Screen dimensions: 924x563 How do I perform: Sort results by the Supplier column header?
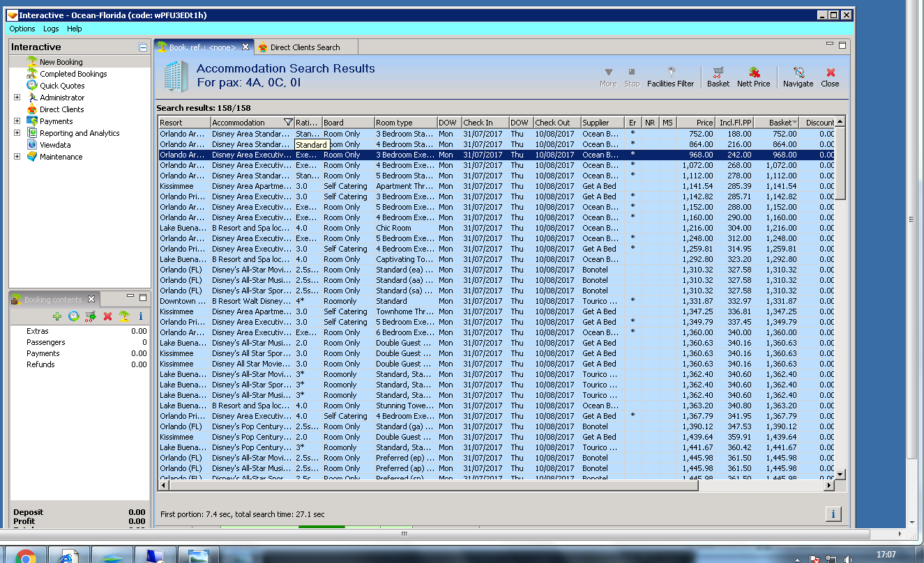click(603, 123)
